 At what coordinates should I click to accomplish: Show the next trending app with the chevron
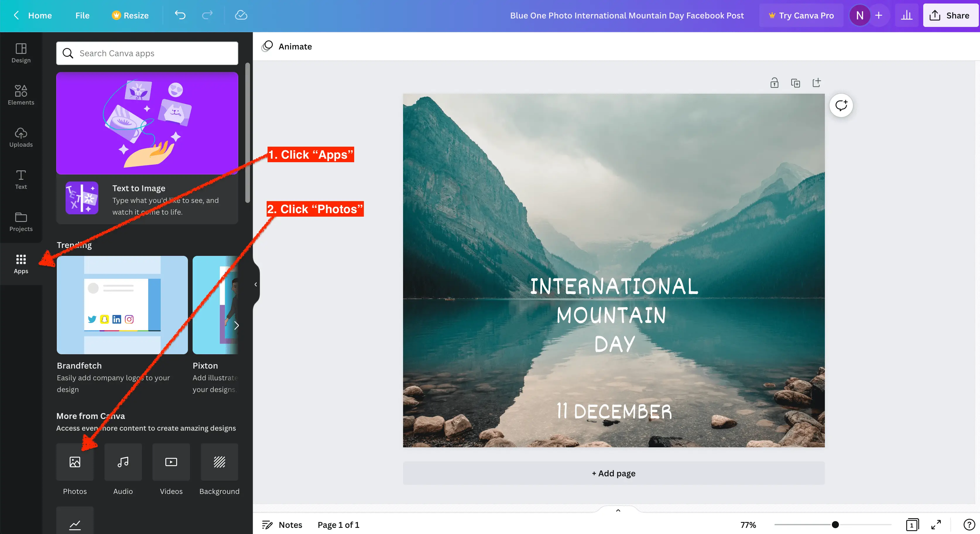236,326
